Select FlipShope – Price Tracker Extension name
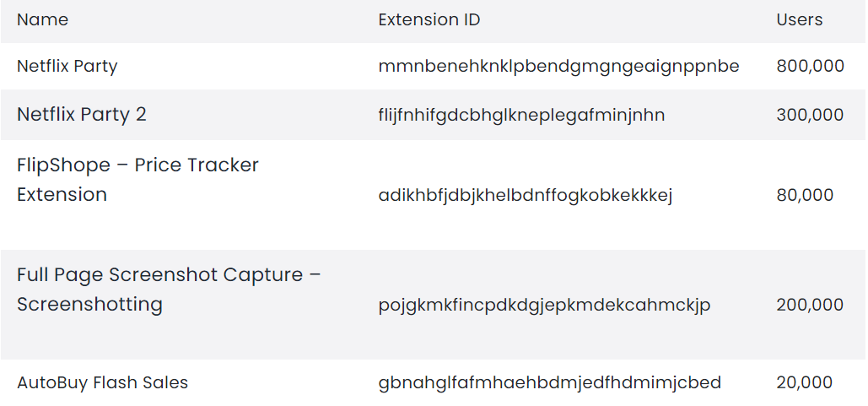This screenshot has width=868, height=406. tap(137, 165)
